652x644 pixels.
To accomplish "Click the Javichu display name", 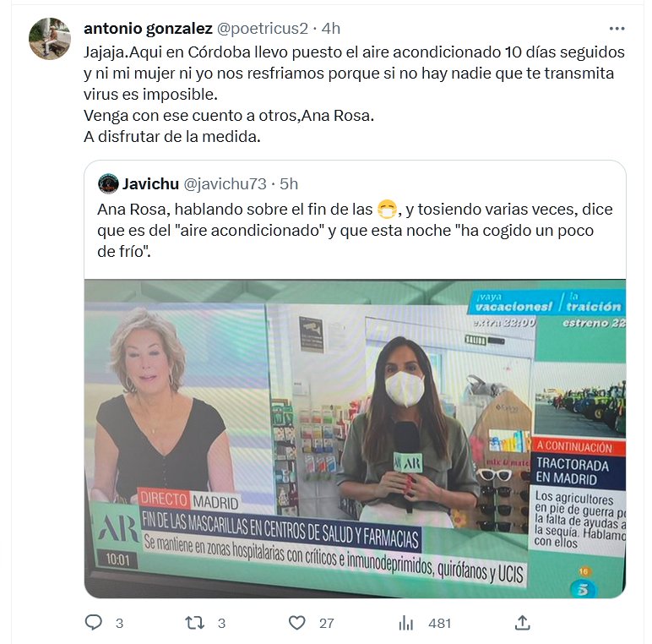I will tap(150, 183).
